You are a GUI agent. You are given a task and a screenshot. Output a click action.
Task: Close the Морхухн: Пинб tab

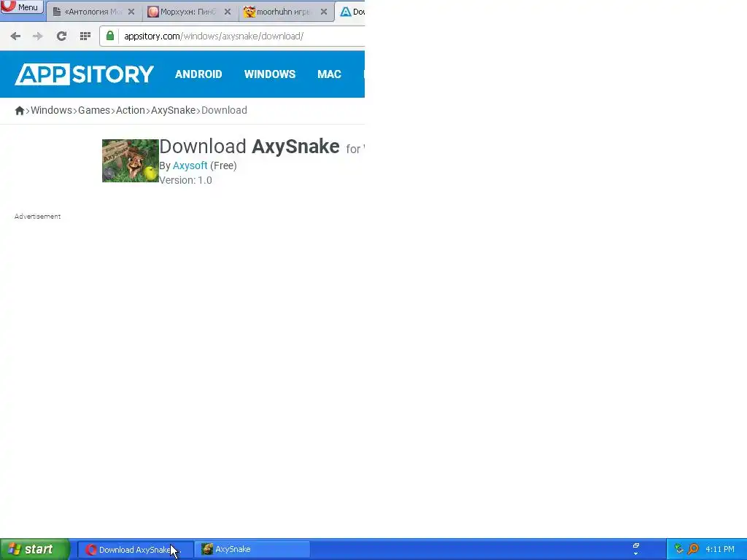[228, 12]
